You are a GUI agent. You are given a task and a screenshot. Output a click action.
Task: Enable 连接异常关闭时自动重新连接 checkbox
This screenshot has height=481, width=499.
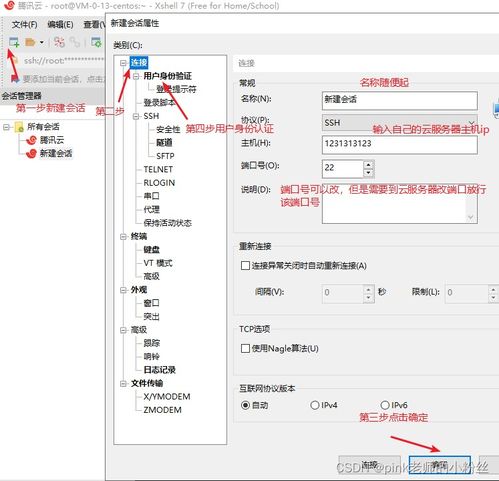click(x=245, y=266)
